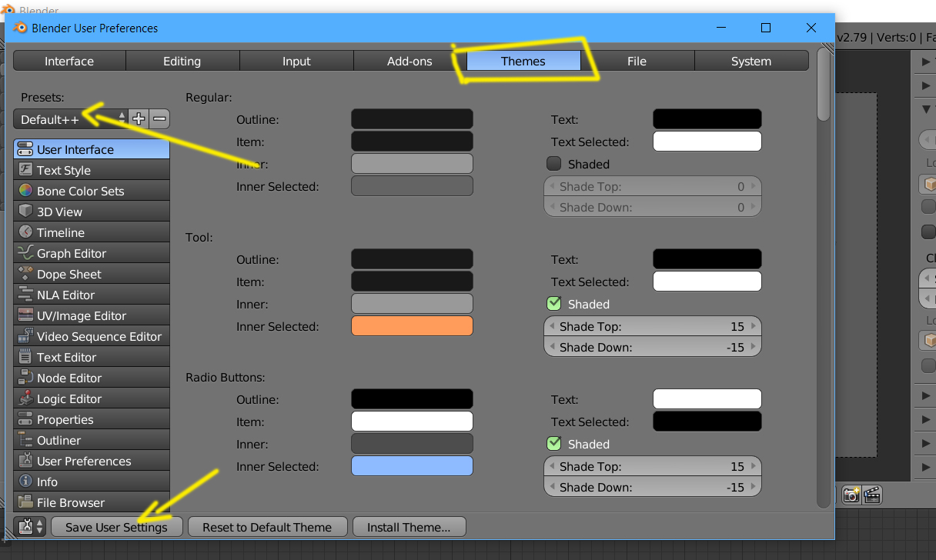The width and height of the screenshot is (936, 560).
Task: Open Regular Text Selected white swatch
Action: pyautogui.click(x=707, y=141)
